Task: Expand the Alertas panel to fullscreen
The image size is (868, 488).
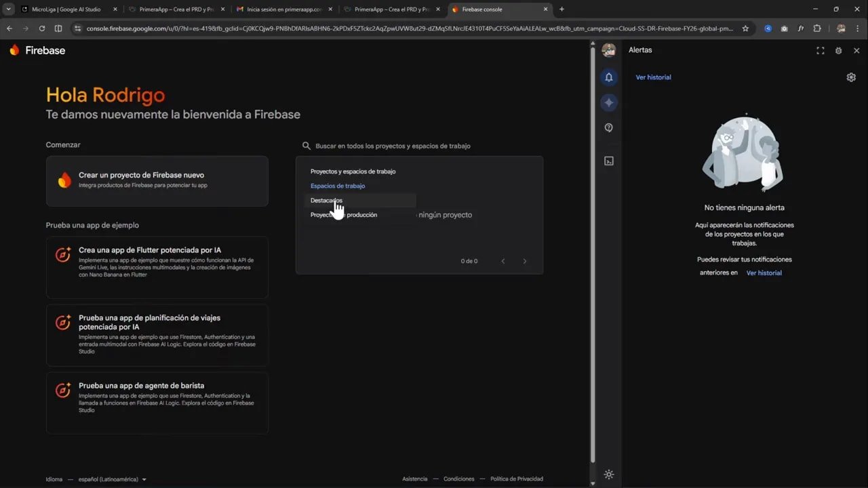Action: click(x=820, y=50)
